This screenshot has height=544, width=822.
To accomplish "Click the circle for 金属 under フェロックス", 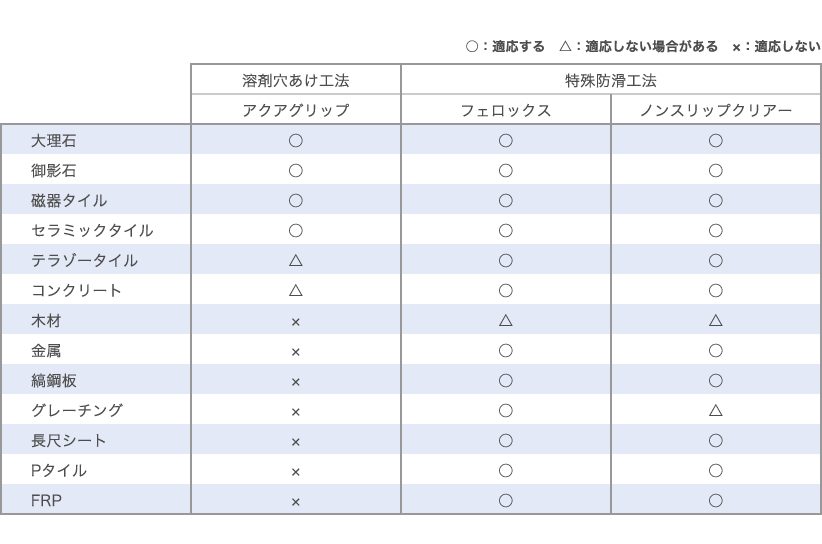I will [x=506, y=350].
